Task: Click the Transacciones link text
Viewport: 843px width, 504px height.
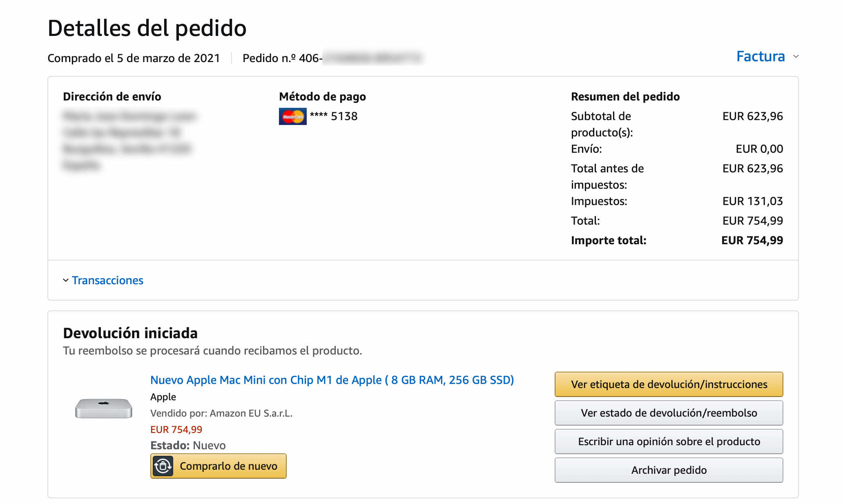Action: coord(107,280)
